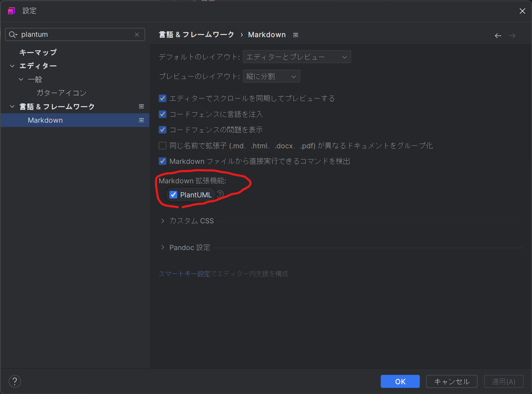Expand the カスタム CSS section
This screenshot has width=532, height=394.
click(163, 221)
